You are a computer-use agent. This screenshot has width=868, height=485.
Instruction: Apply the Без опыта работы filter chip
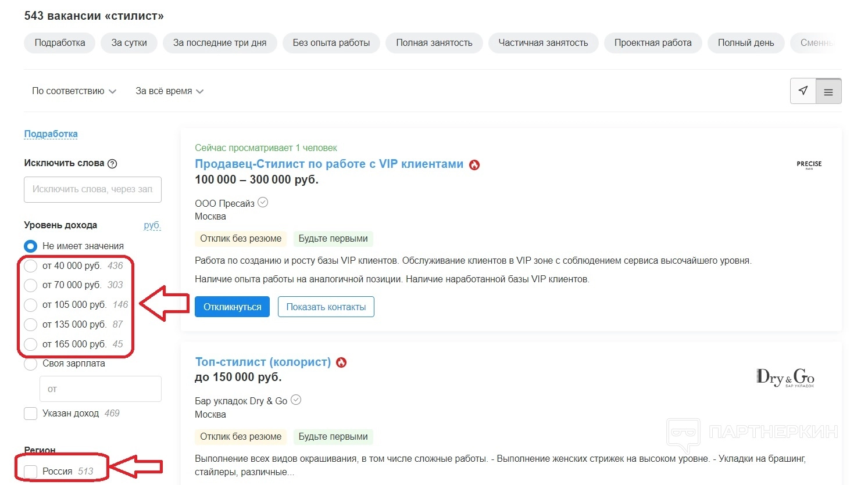tap(331, 43)
